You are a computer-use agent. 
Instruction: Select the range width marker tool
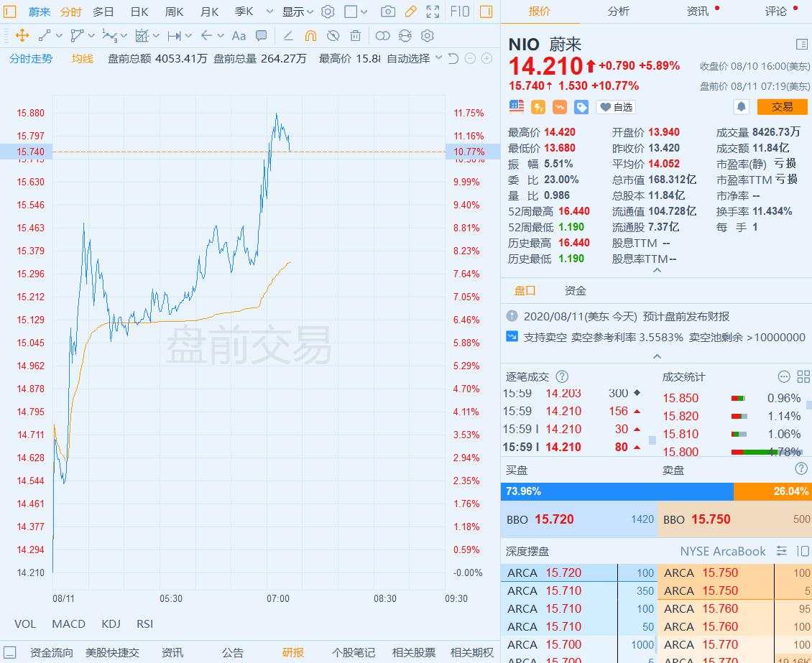[175, 36]
